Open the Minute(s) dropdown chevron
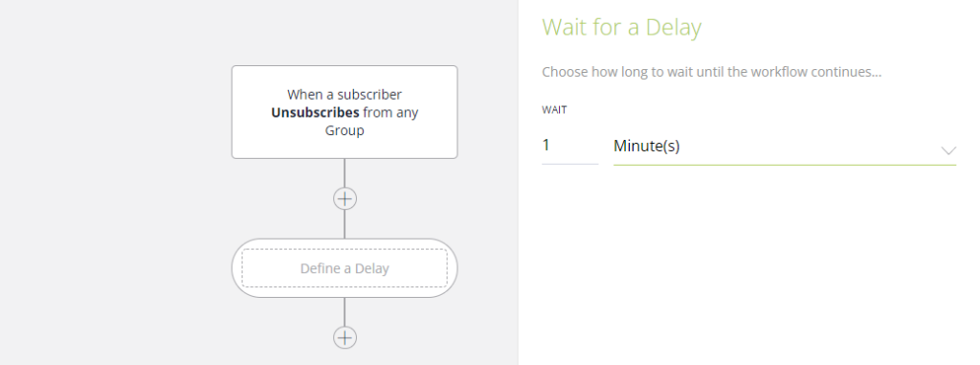 coord(948,150)
